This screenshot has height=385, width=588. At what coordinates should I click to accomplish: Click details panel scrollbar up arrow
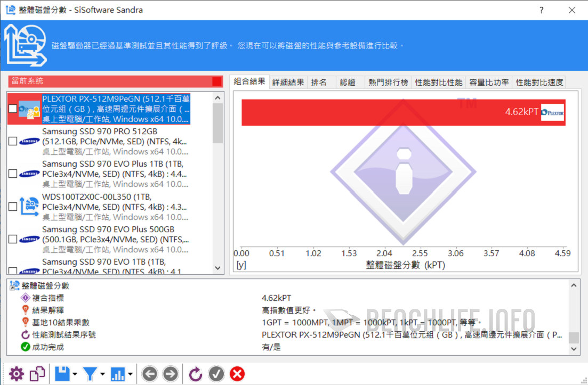(x=574, y=285)
